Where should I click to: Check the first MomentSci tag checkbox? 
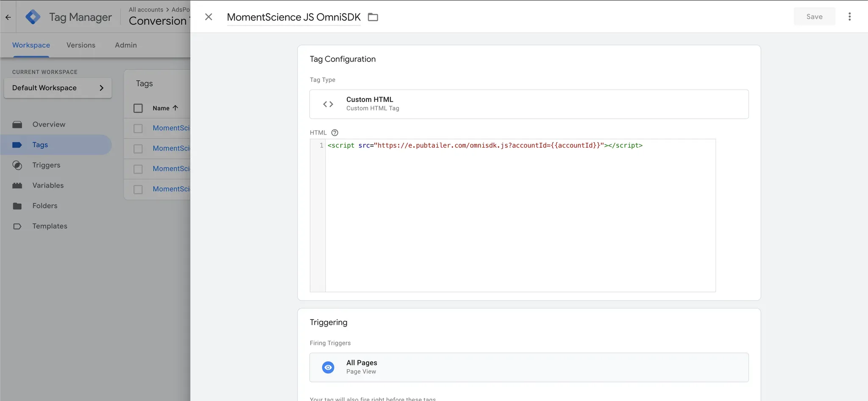(x=138, y=128)
